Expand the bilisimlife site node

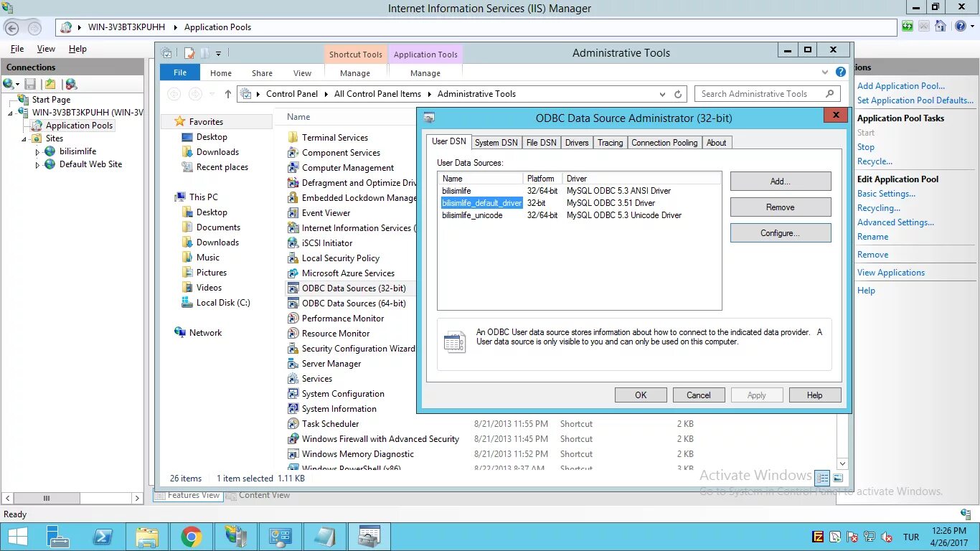click(38, 152)
